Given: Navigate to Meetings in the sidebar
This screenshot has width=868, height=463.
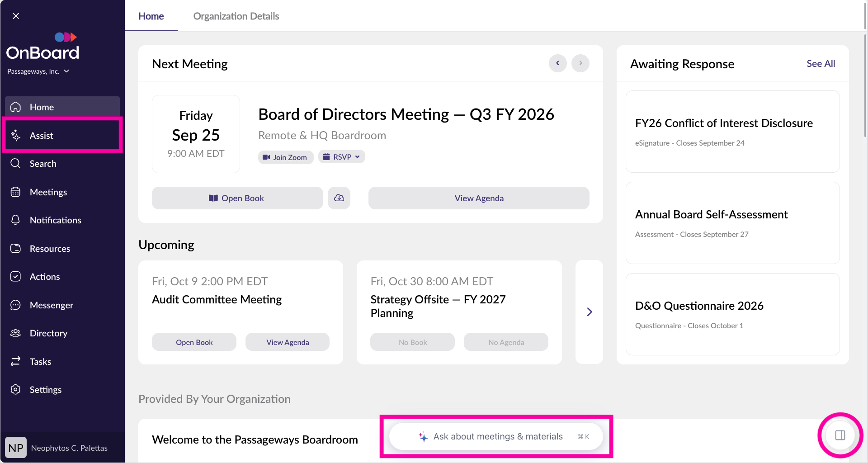Looking at the screenshot, I should [62, 192].
